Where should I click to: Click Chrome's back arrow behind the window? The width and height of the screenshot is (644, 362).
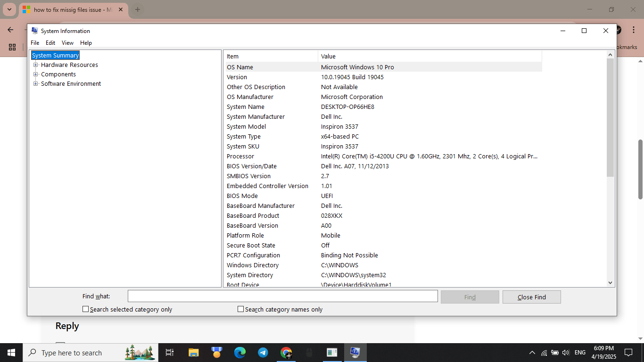(x=10, y=30)
